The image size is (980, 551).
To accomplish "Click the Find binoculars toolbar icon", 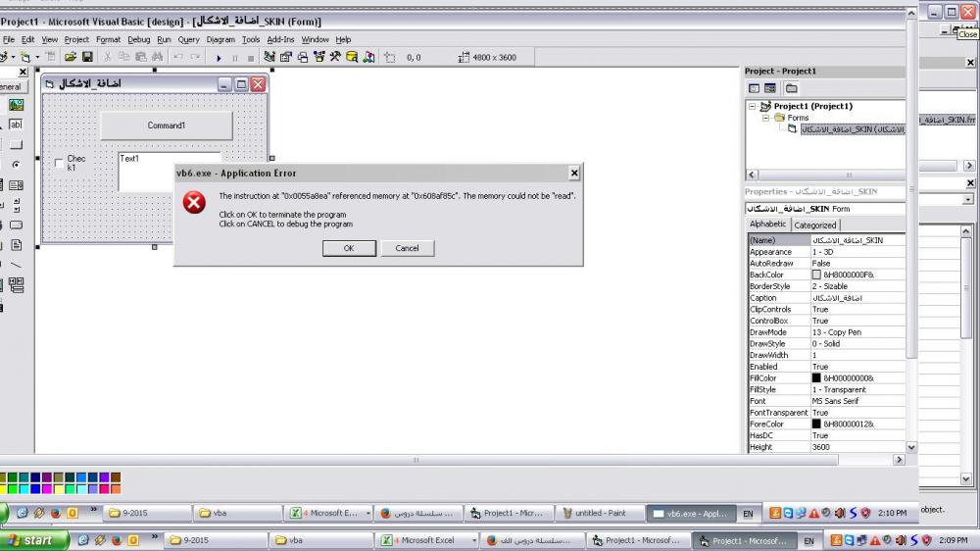I will pos(158,57).
